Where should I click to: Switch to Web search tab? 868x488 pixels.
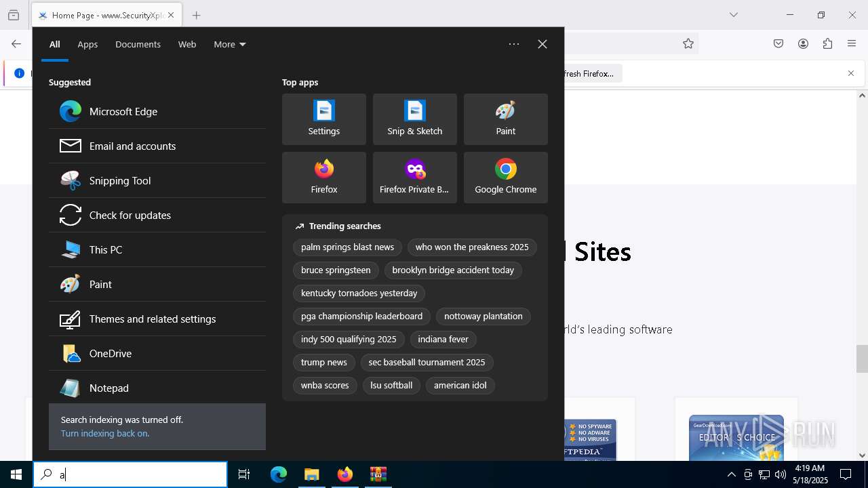(x=187, y=44)
